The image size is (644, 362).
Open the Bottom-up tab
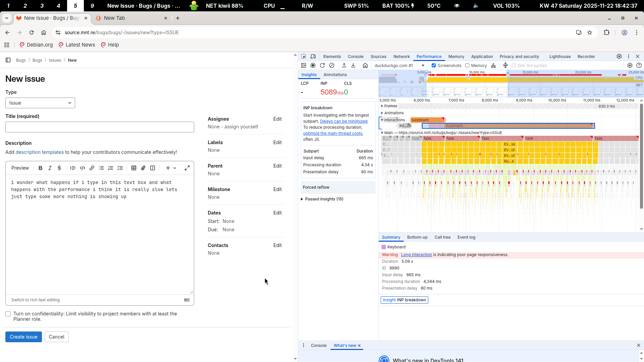(x=417, y=237)
